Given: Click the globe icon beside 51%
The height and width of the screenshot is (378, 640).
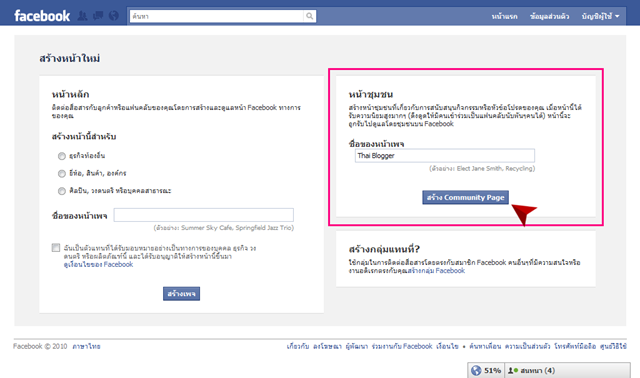Looking at the screenshot, I should coord(476,370).
